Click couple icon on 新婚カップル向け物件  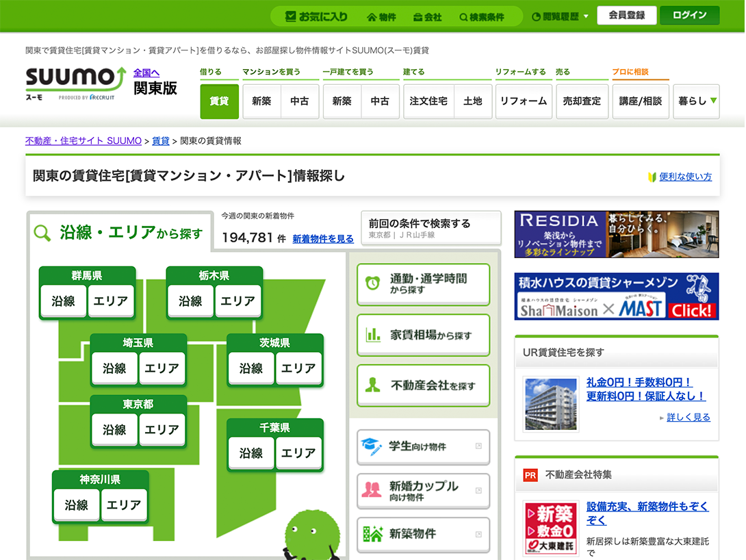372,489
